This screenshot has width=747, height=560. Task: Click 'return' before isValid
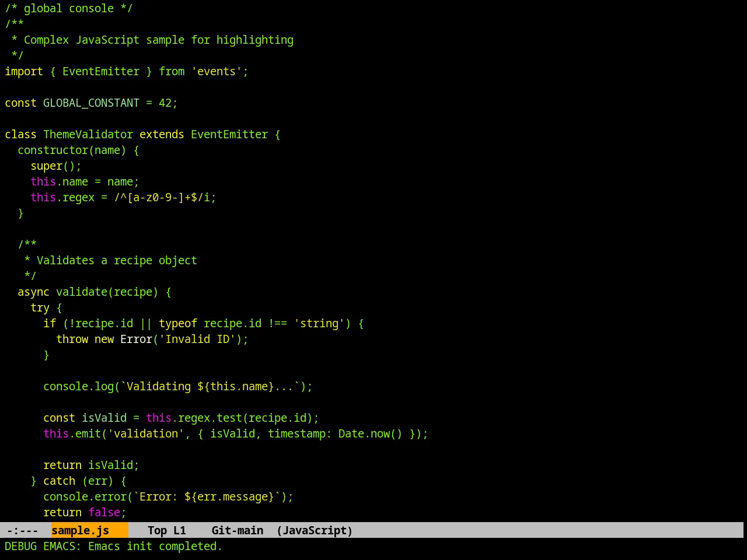click(62, 465)
